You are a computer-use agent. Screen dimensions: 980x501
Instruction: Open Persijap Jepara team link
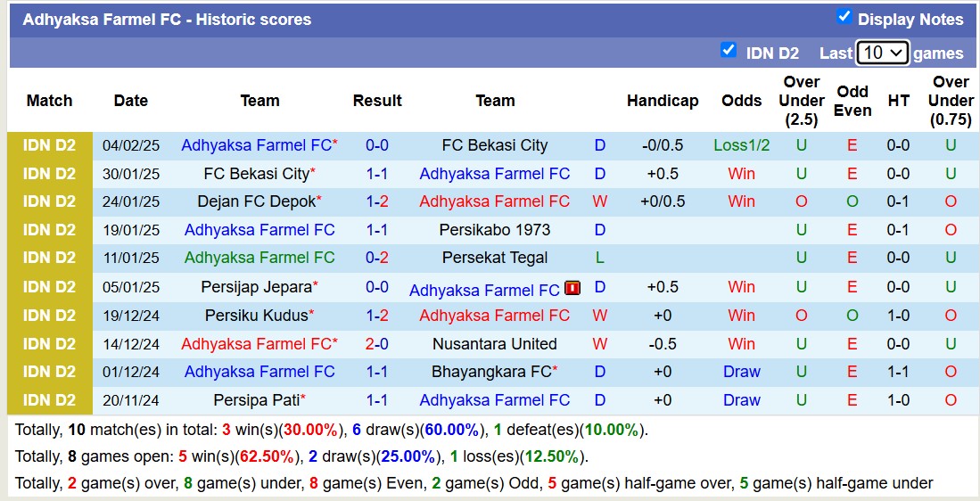(256, 287)
